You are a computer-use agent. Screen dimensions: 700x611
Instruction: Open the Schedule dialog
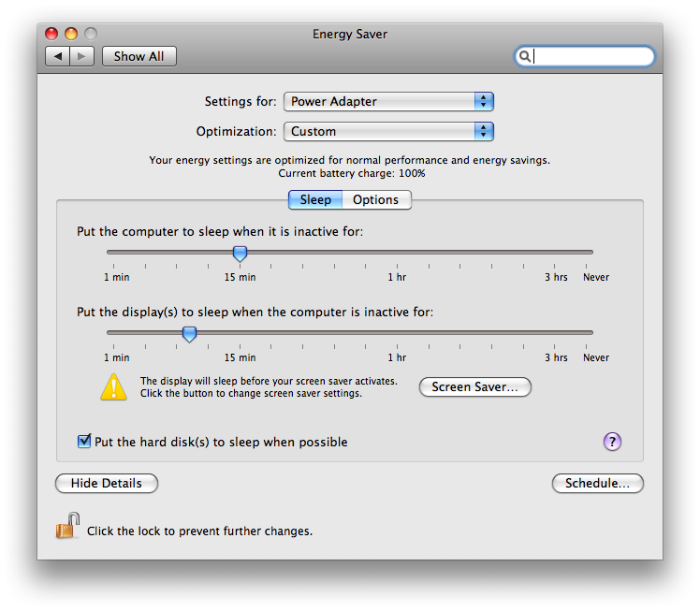(x=598, y=483)
